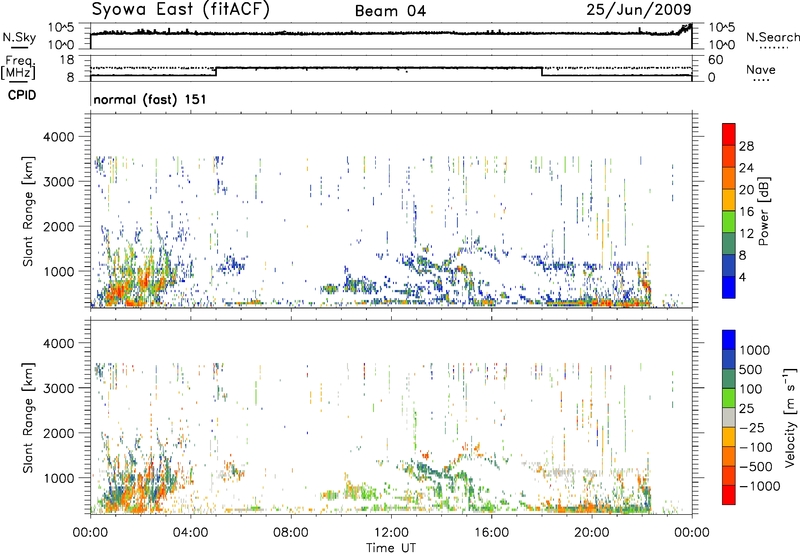Select the teal 100–500 Velocity colorbar segment
Image resolution: width=800 pixels, height=554 pixels.
(729, 379)
